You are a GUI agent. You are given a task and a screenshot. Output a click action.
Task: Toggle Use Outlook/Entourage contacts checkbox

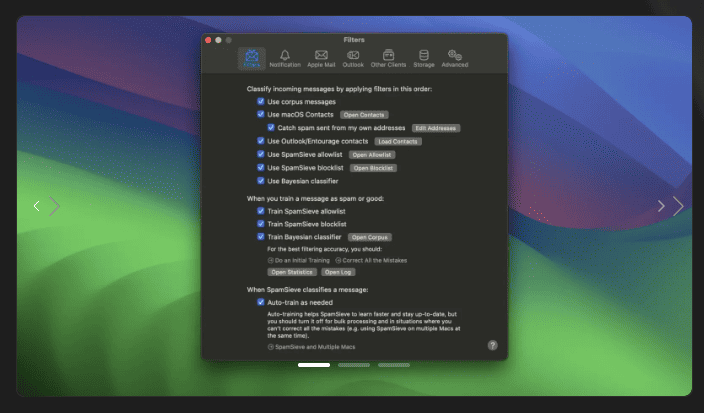[260, 141]
